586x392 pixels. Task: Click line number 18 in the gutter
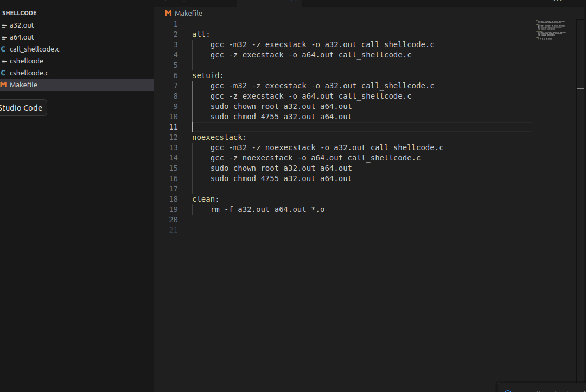[x=174, y=200]
